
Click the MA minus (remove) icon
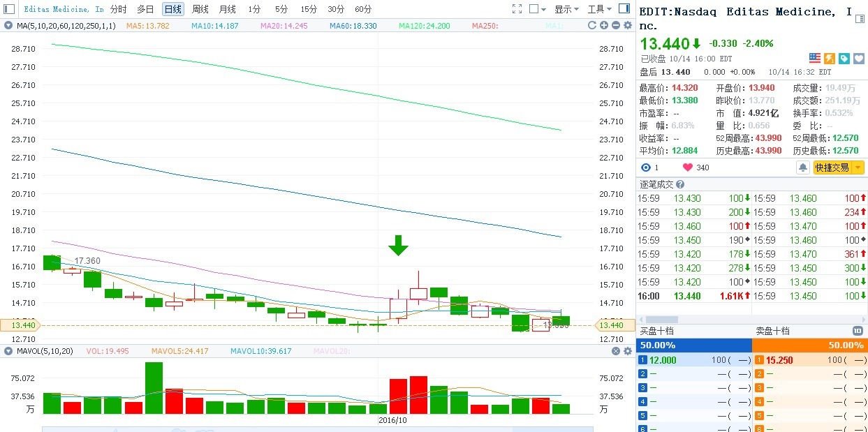coord(615,25)
